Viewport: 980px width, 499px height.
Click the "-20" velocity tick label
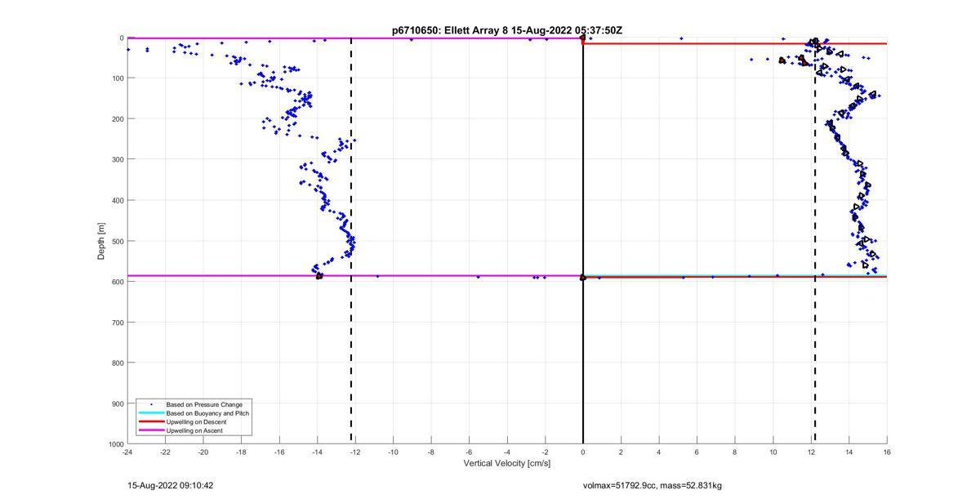point(203,452)
